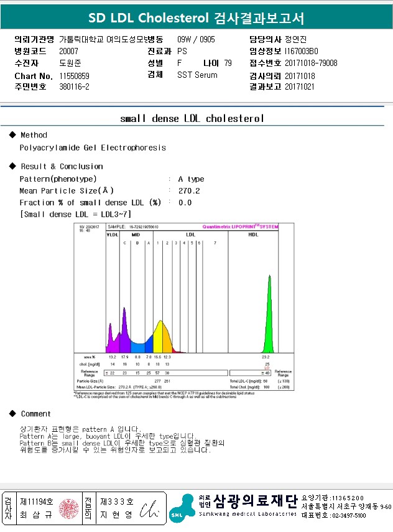The image size is (393, 532).
Task: Click the Result & Conclusion heading
Action: [x=62, y=167]
